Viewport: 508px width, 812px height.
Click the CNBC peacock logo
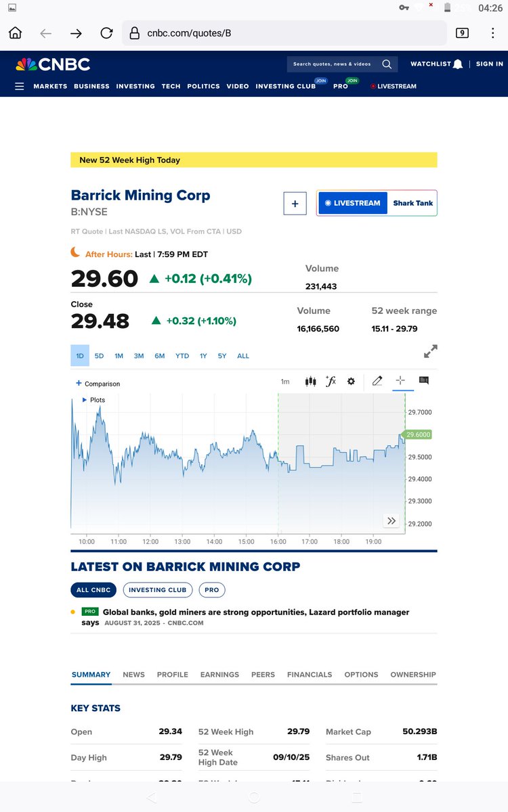click(x=53, y=64)
